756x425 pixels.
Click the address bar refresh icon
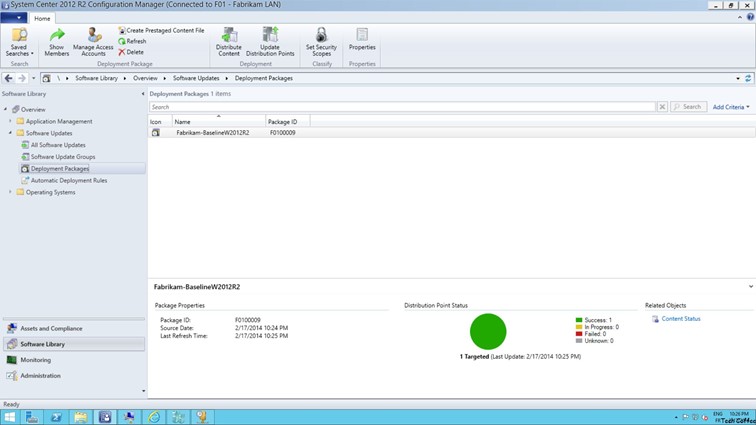748,78
